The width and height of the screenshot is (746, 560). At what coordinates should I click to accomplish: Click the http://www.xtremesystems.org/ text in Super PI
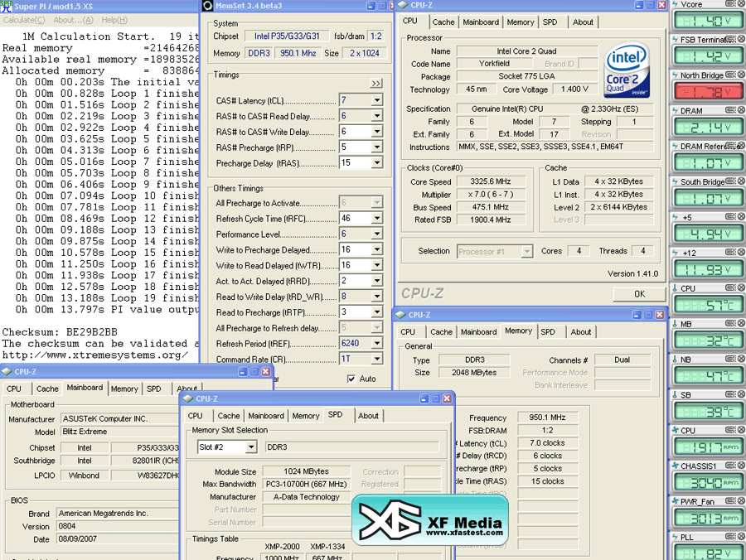pyautogui.click(x=94, y=355)
